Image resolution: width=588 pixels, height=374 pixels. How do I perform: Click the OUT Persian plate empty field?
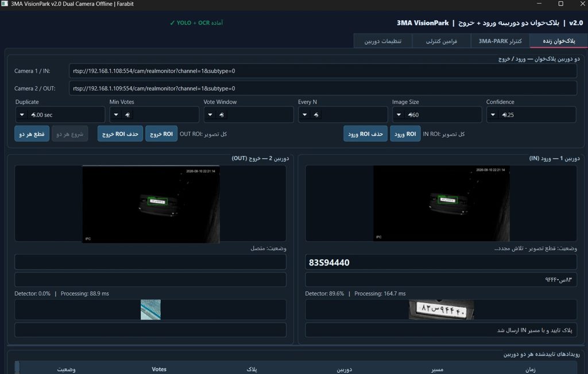(x=150, y=279)
